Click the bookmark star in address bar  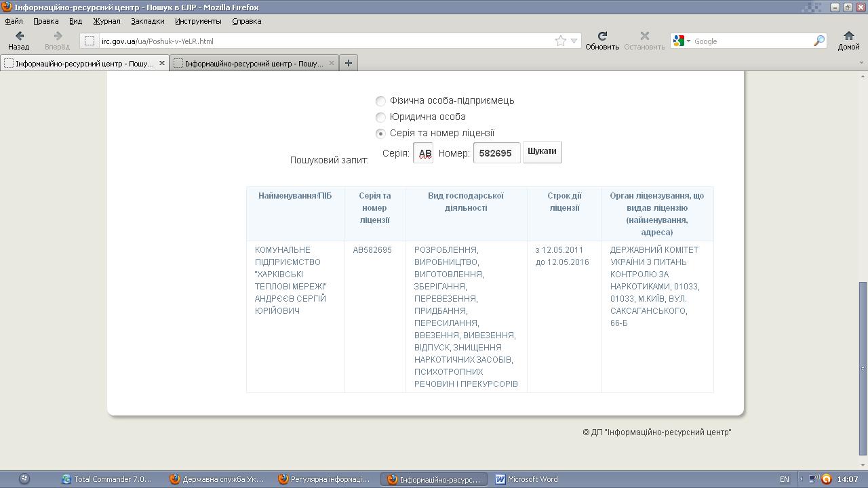tap(561, 41)
